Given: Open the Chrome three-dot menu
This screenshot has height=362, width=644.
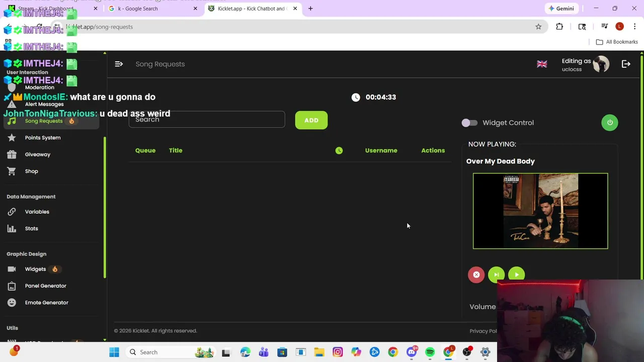Looking at the screenshot, I should tap(634, 27).
